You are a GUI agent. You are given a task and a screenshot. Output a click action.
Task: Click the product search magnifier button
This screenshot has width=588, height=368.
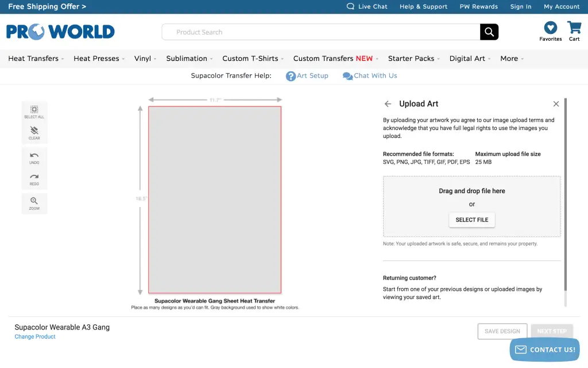coord(489,32)
